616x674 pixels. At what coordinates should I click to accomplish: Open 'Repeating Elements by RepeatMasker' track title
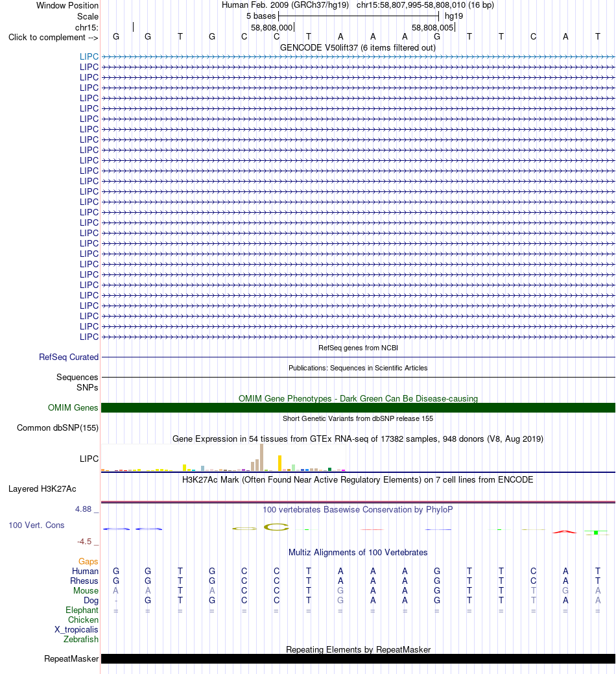pos(358,649)
